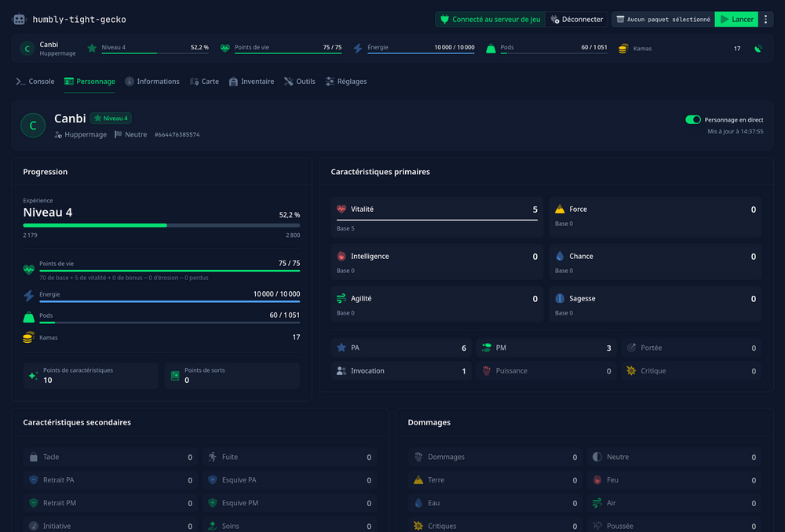
Task: Click the green refresh icon next to Kamas 17
Action: point(758,49)
